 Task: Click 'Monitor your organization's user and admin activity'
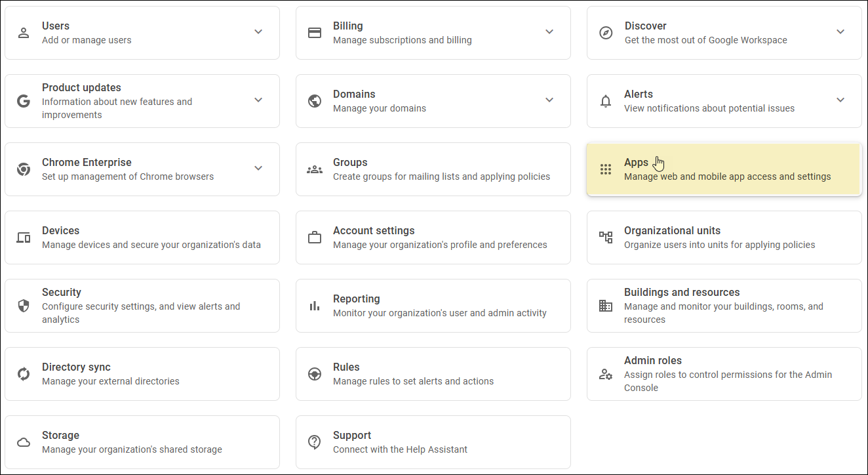(x=440, y=313)
